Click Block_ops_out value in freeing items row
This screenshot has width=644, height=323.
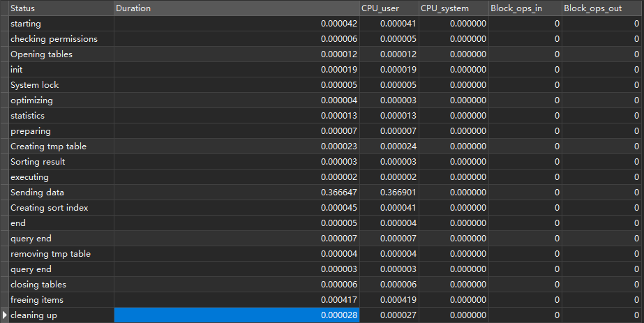tap(636, 300)
